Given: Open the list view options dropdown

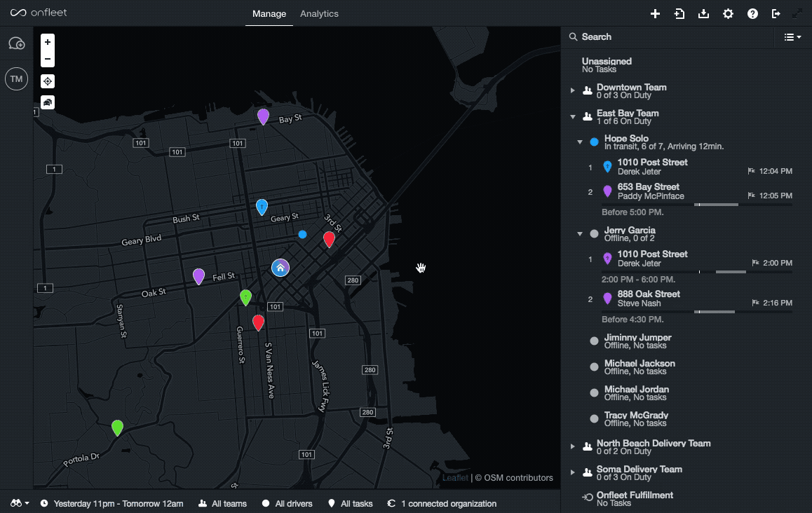Looking at the screenshot, I should coord(792,37).
